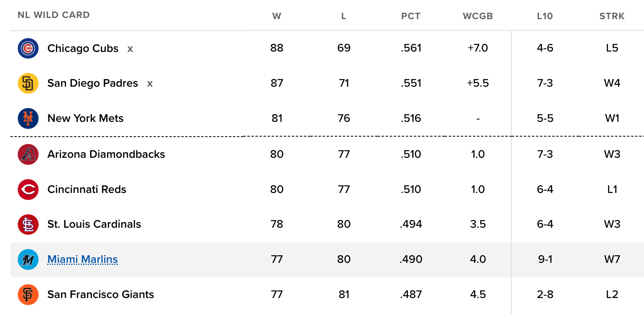The height and width of the screenshot is (314, 644).
Task: Open the Arizona Diamondbacks team name
Action: coord(106,154)
